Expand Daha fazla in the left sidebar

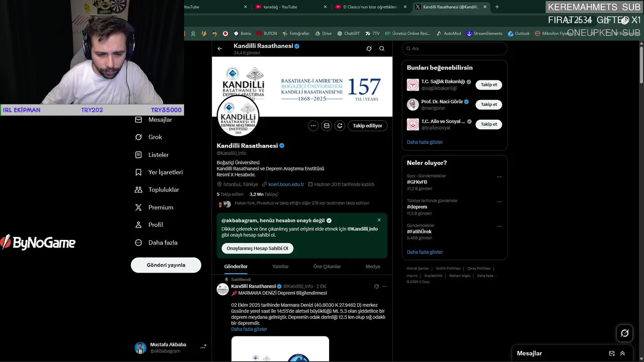click(x=156, y=242)
